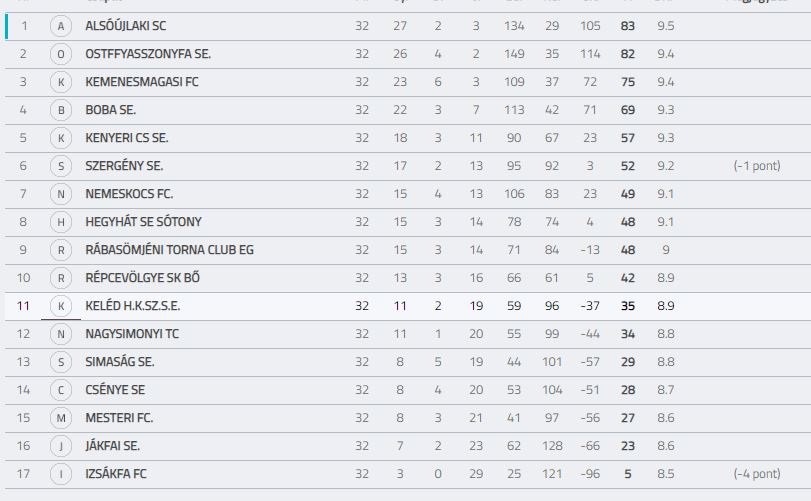Click the Simaság SE. team name
Screen dimensions: 811x501
point(119,361)
